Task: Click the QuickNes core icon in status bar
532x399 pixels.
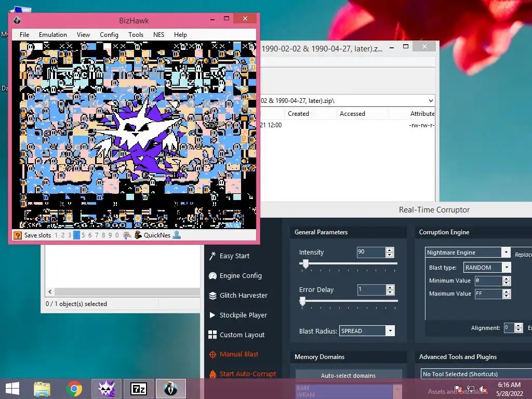Action: point(138,235)
